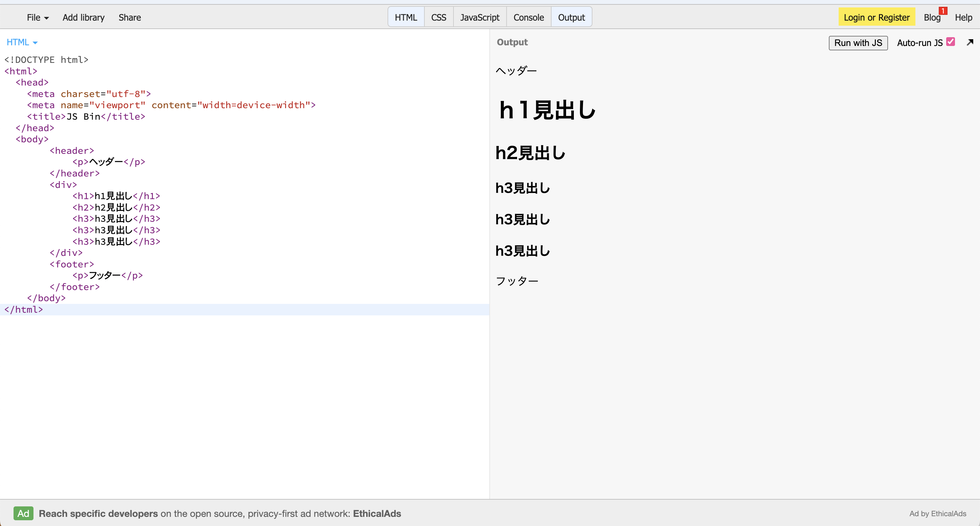This screenshot has width=980, height=526.
Task: Click the opening <body> tag line
Action: pyautogui.click(x=32, y=139)
